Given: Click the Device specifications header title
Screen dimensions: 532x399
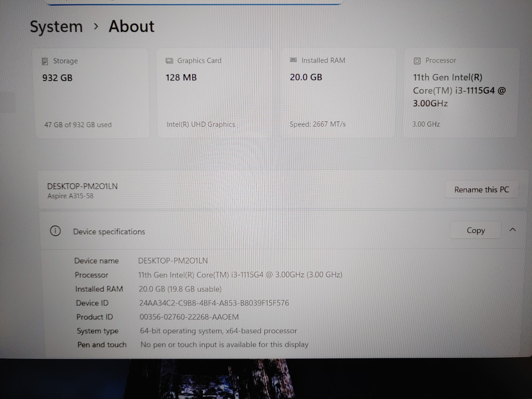Looking at the screenshot, I should pyautogui.click(x=109, y=232).
